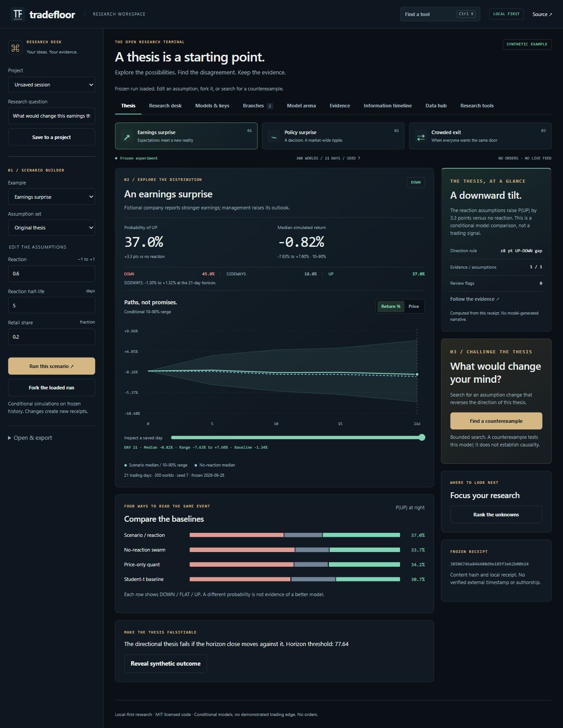This screenshot has width=563, height=728.
Task: Click the SYNTHETIC EXAMPLE badge
Action: 526,44
